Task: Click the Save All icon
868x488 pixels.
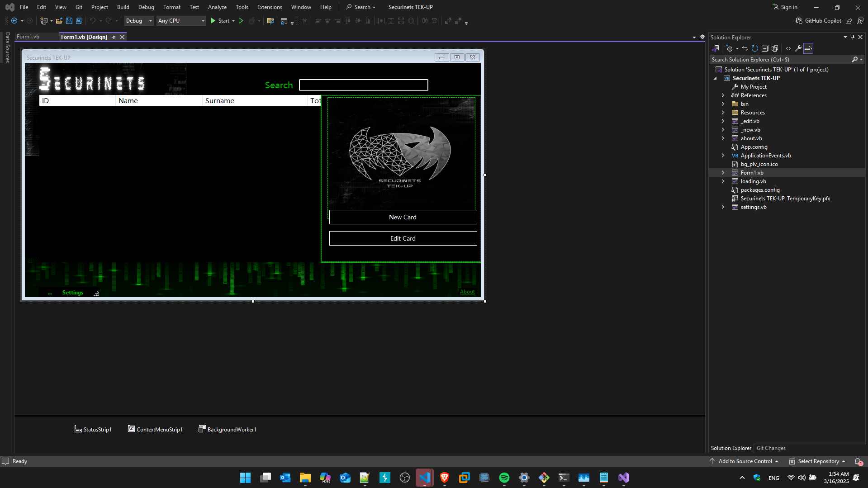Action: (79, 21)
